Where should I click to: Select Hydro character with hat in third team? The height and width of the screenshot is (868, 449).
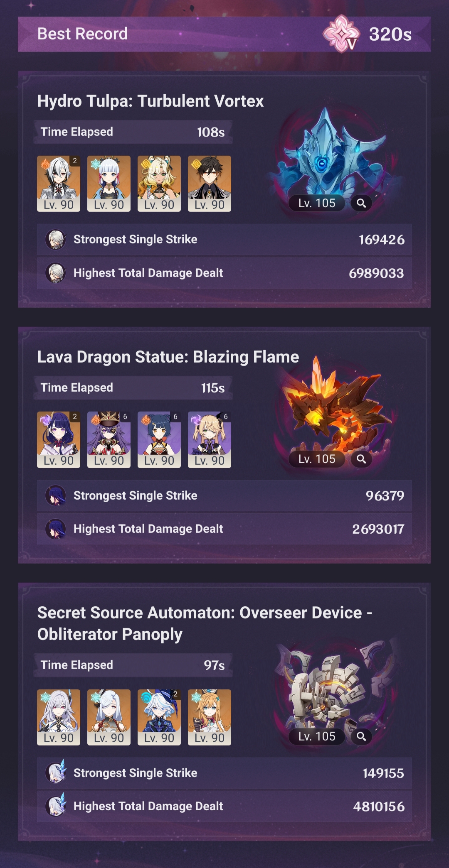pyautogui.click(x=159, y=717)
